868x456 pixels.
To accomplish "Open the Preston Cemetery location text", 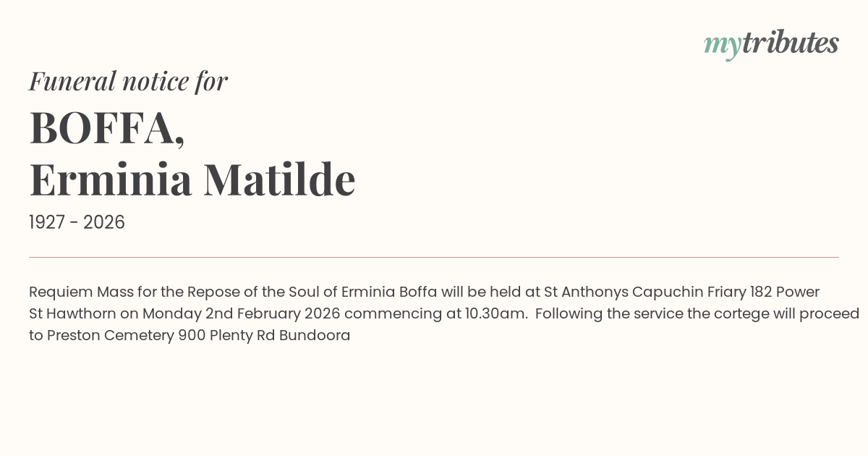I will 111,336.
